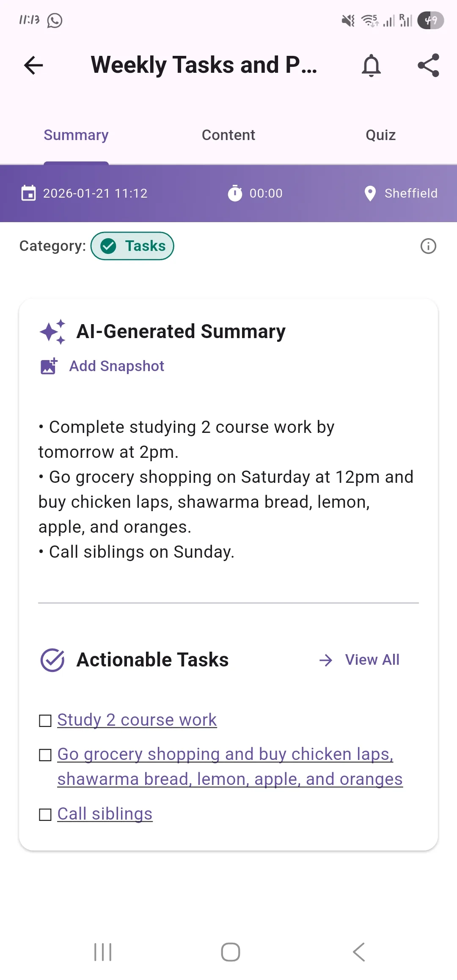This screenshot has height=980, width=457.
Task: Mark grocery shopping task complete
Action: [x=45, y=754]
